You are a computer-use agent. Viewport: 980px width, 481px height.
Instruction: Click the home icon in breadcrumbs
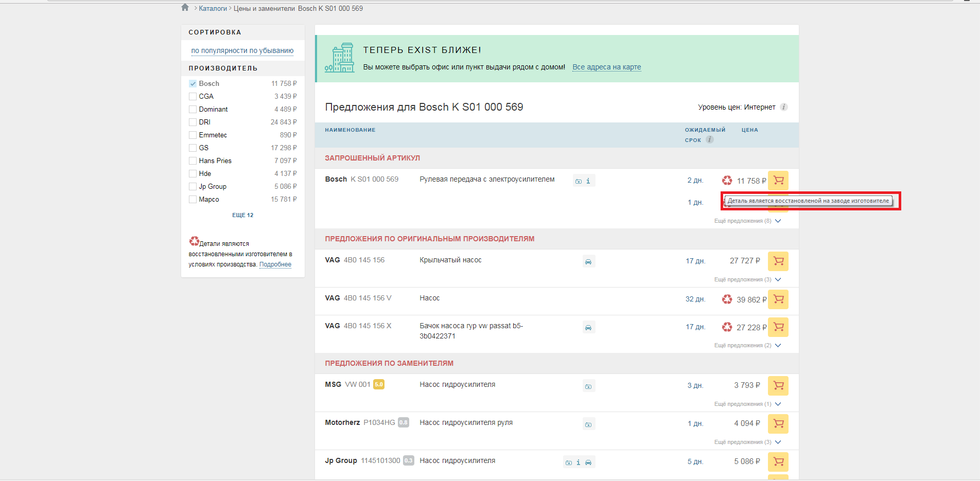(185, 8)
